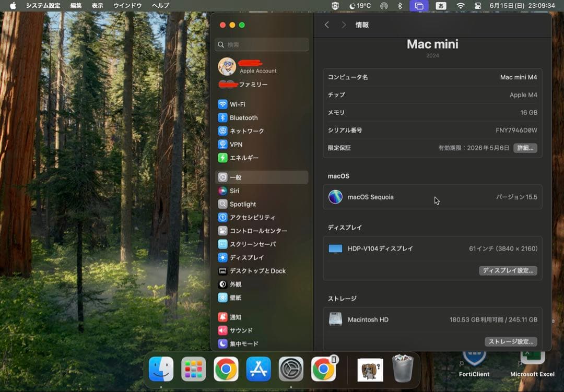Click the back navigation chevron

point(327,25)
